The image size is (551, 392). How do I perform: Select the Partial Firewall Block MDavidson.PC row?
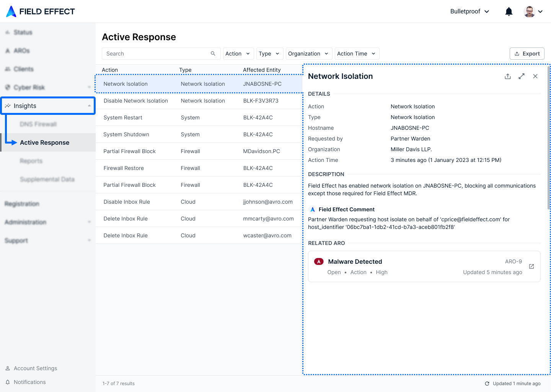pyautogui.click(x=199, y=151)
